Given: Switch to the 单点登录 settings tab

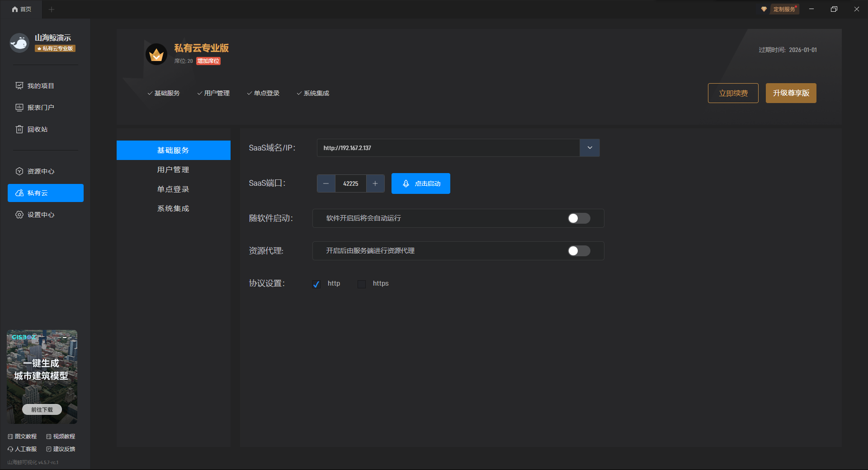Looking at the screenshot, I should click(174, 189).
